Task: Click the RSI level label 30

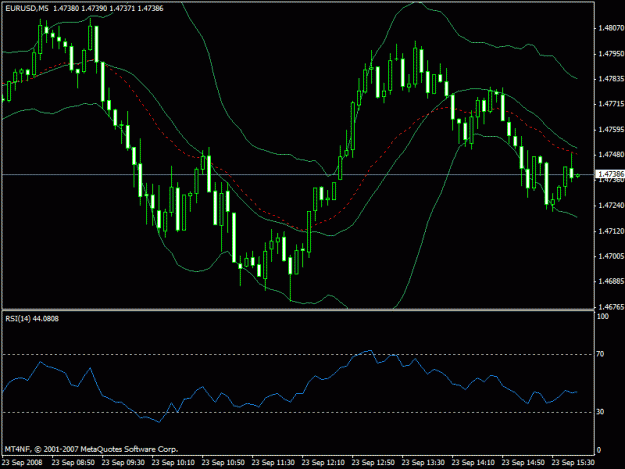Action: [x=600, y=412]
